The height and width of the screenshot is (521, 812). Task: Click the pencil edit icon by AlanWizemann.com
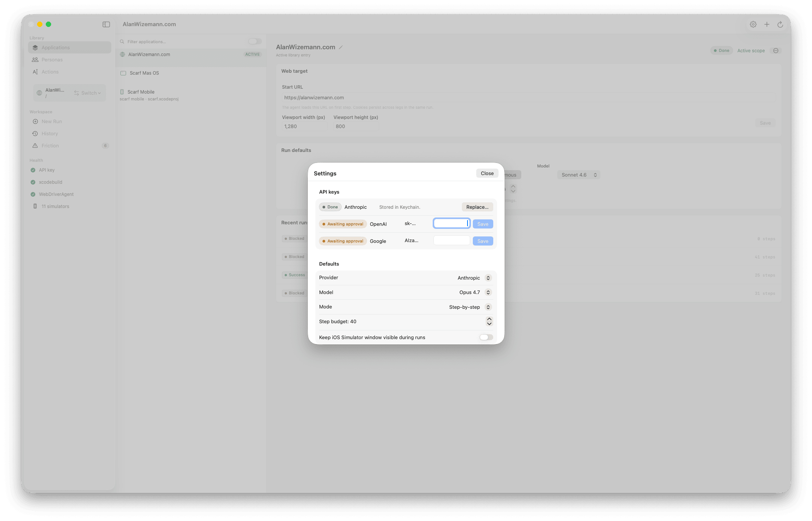pos(341,47)
